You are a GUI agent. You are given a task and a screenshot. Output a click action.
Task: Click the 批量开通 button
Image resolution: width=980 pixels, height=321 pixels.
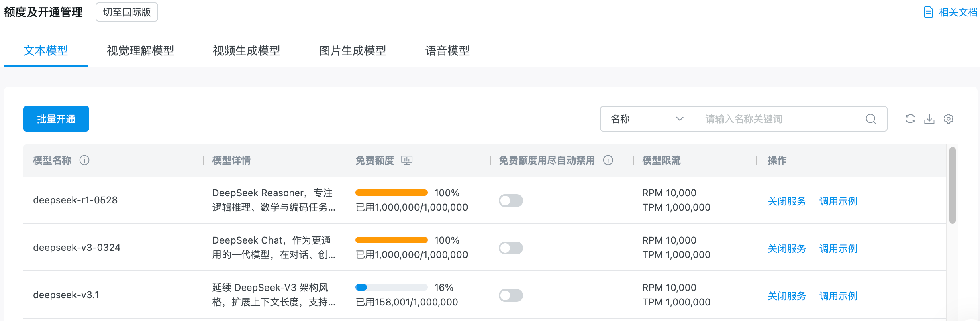(x=56, y=119)
